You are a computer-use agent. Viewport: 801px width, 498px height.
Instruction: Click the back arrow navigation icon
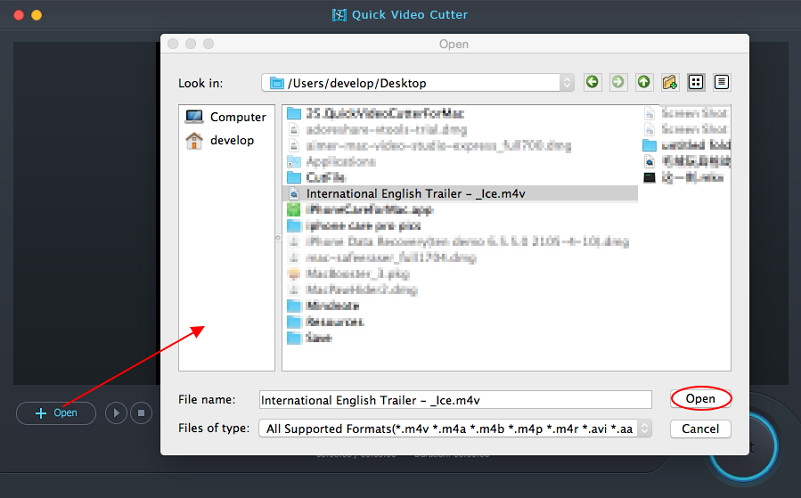tap(592, 82)
